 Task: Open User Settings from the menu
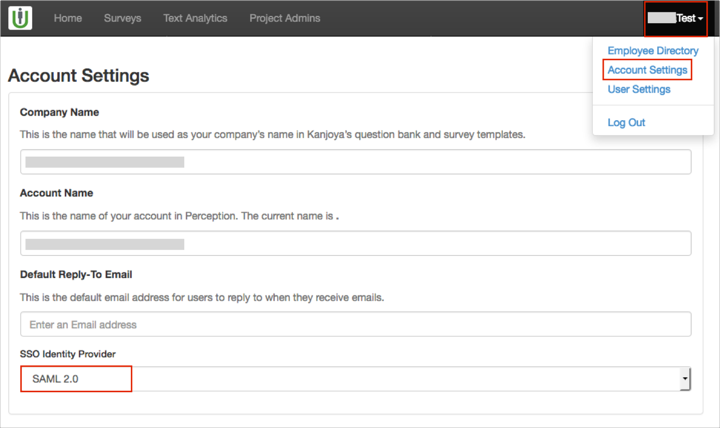click(x=639, y=89)
